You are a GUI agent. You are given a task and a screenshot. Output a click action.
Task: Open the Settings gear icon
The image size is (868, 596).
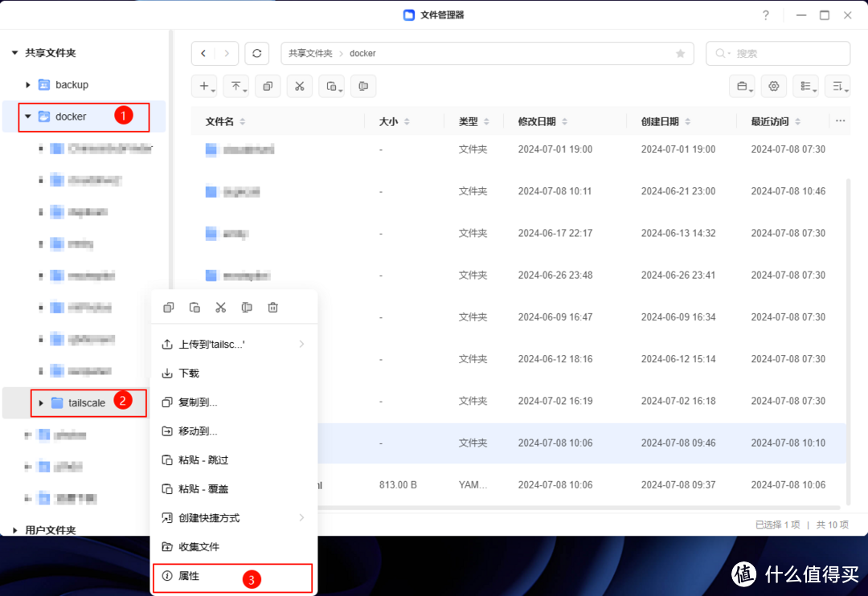[x=773, y=86]
